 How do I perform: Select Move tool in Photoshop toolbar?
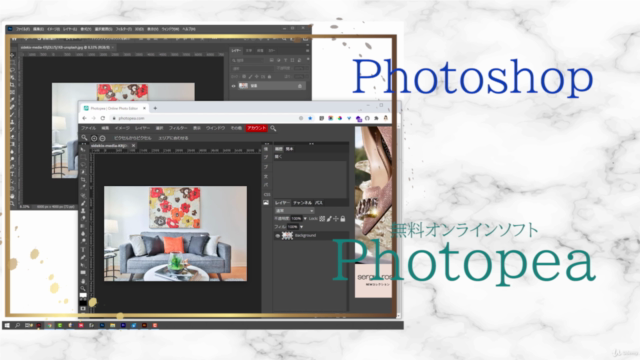click(x=13, y=55)
